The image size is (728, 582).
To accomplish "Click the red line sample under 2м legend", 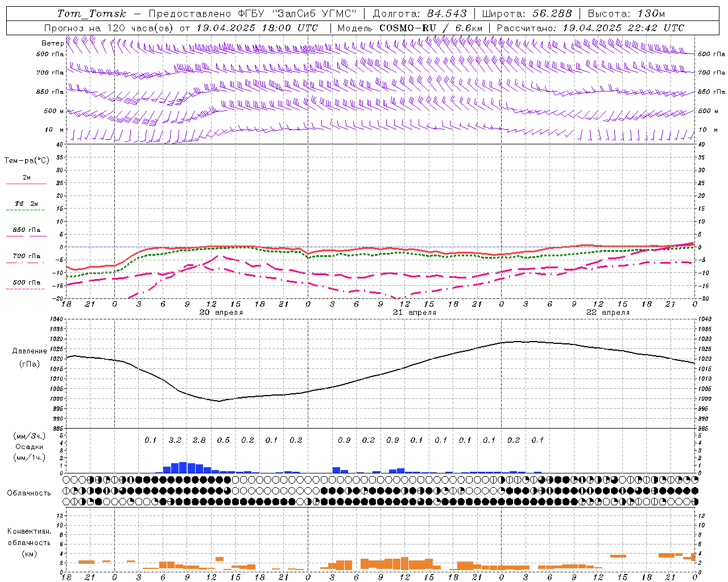I will tap(26, 184).
